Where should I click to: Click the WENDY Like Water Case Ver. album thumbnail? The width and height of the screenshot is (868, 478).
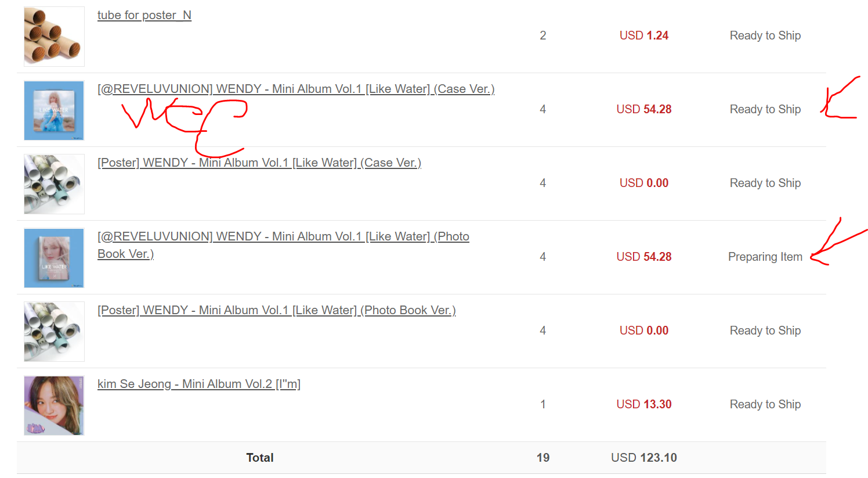tap(54, 110)
